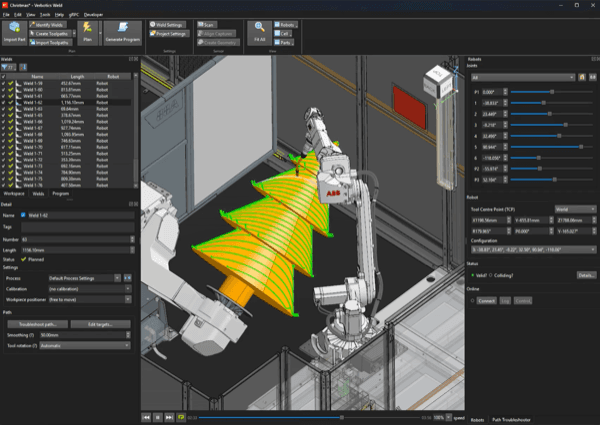
Task: Open the Workpiece positioner dropdown
Action: [x=90, y=300]
